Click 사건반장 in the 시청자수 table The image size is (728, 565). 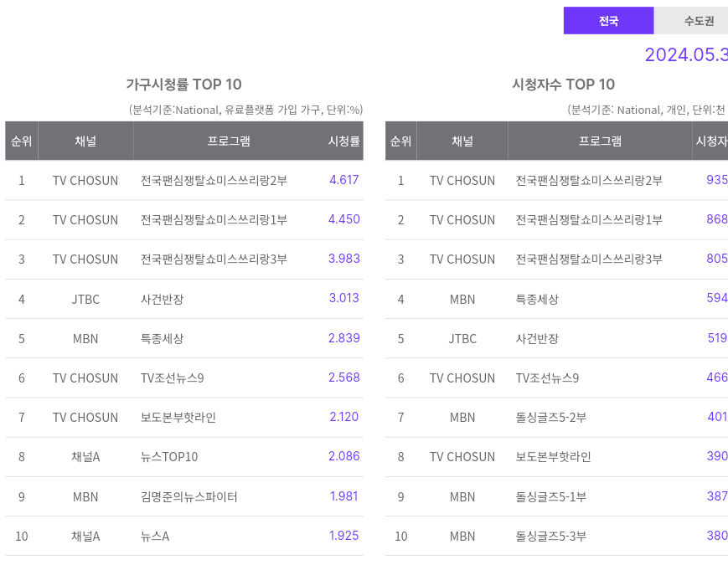tap(537, 339)
